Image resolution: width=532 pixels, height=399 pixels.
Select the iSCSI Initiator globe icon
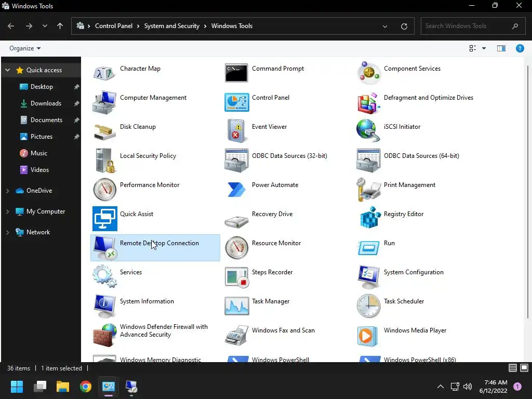click(x=368, y=130)
